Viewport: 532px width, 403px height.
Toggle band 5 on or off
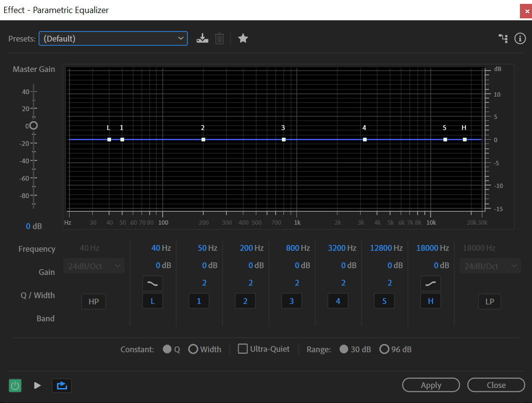[384, 301]
